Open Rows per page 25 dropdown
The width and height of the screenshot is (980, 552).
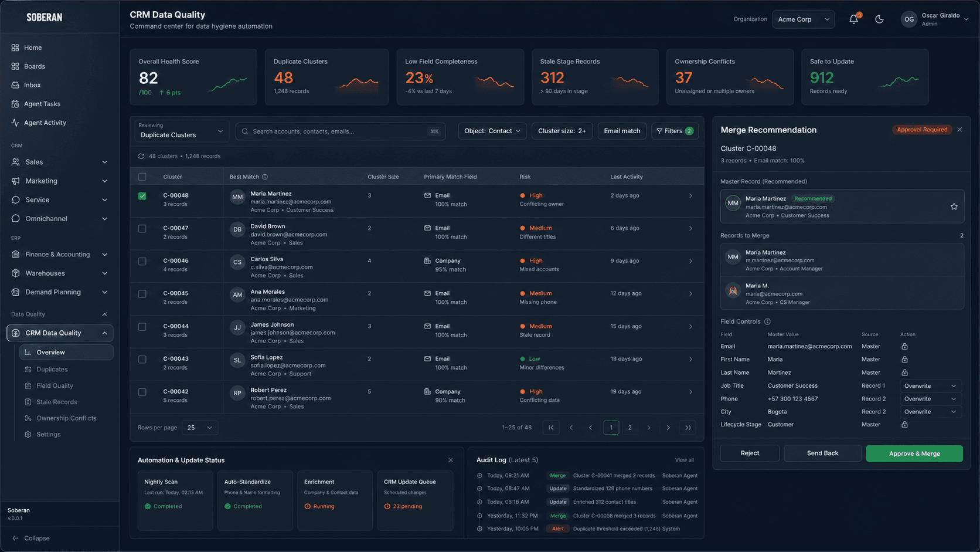pyautogui.click(x=200, y=428)
